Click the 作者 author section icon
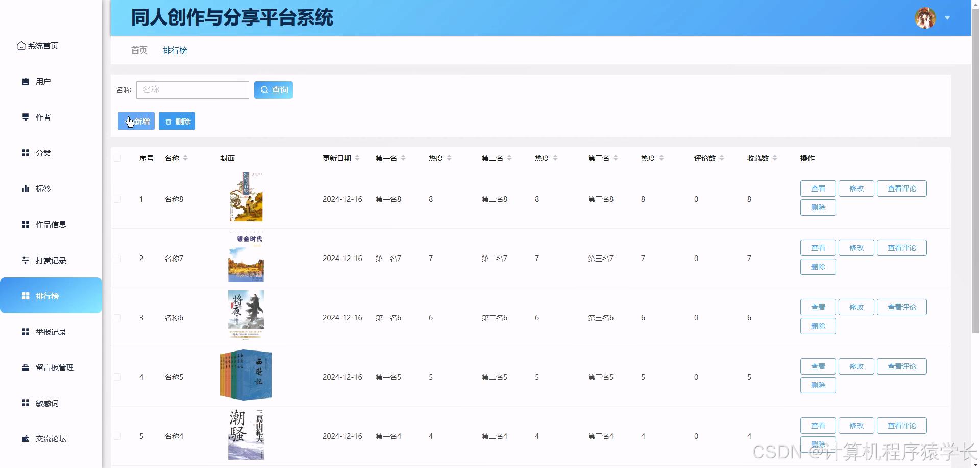 coord(26,117)
